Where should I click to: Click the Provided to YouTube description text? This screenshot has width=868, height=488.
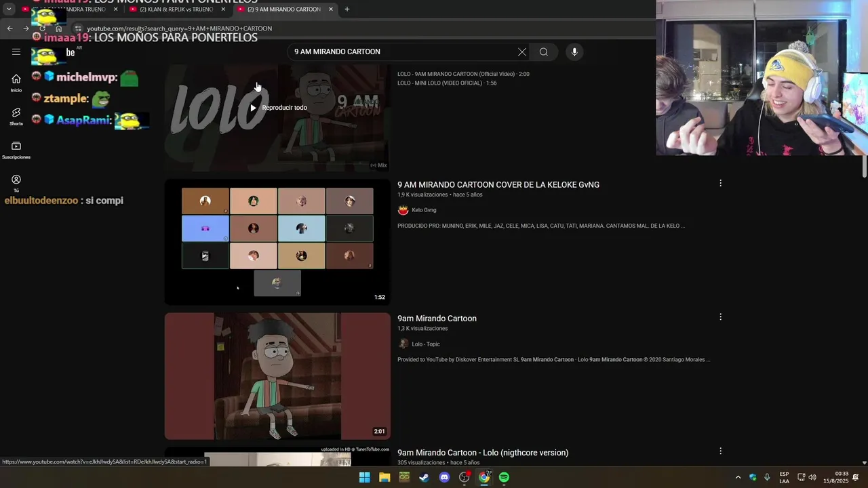click(x=553, y=360)
